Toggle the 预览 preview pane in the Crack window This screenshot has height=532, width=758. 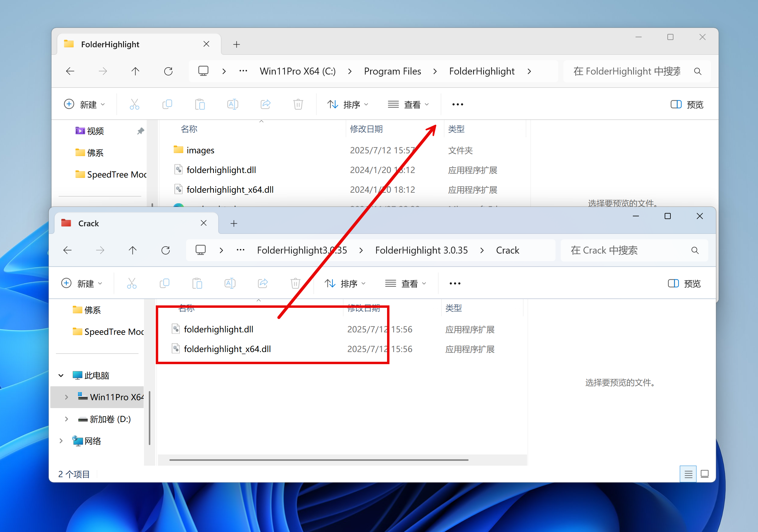tap(684, 284)
